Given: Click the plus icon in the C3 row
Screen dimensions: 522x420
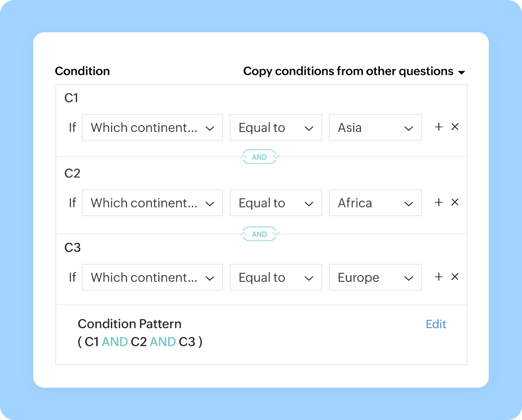Looking at the screenshot, I should (x=439, y=277).
